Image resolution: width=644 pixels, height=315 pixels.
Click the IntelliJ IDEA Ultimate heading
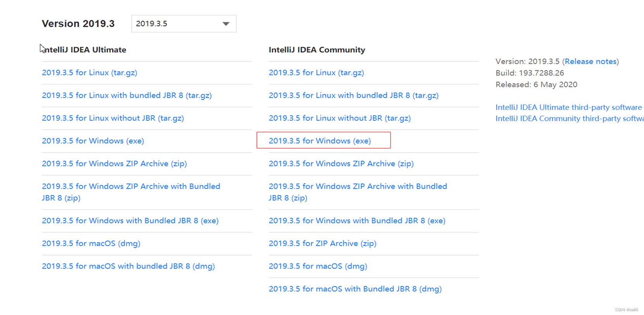84,50
